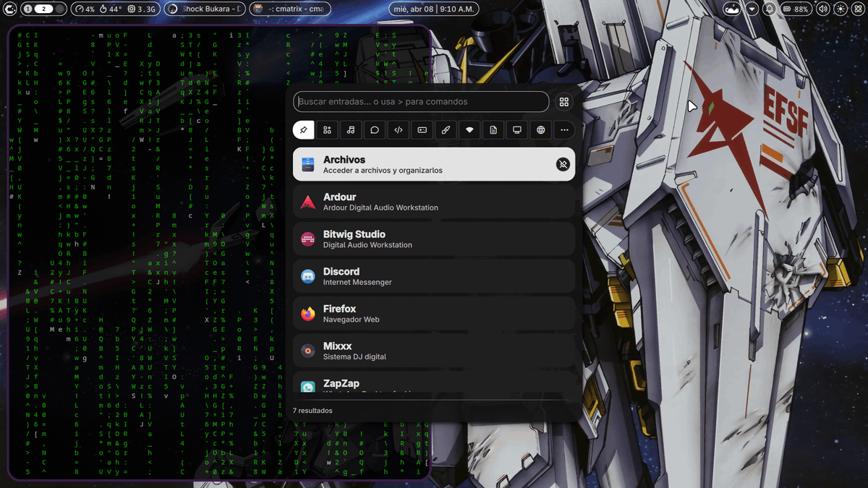The height and width of the screenshot is (488, 868).
Task: Click the Bitwig Studio app icon
Action: 308,239
